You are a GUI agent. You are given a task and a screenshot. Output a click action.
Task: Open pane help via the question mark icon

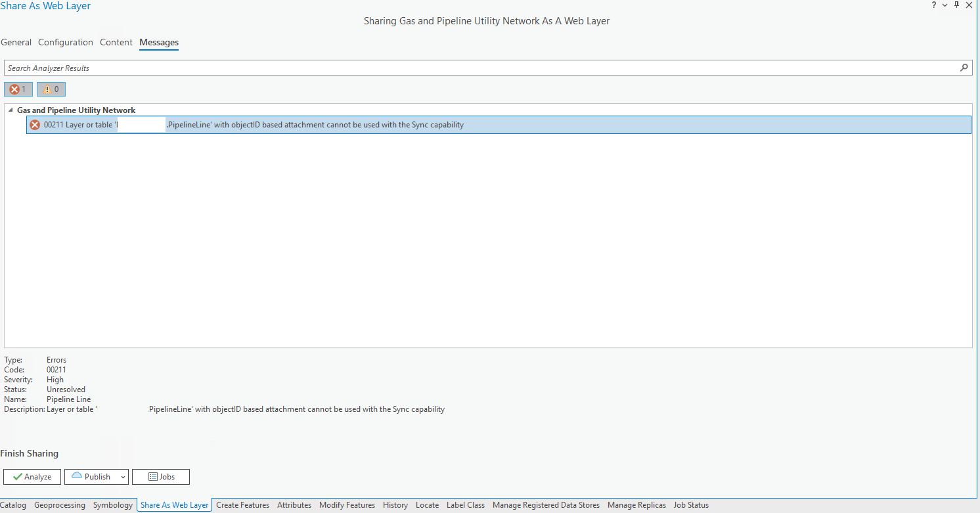tap(933, 5)
